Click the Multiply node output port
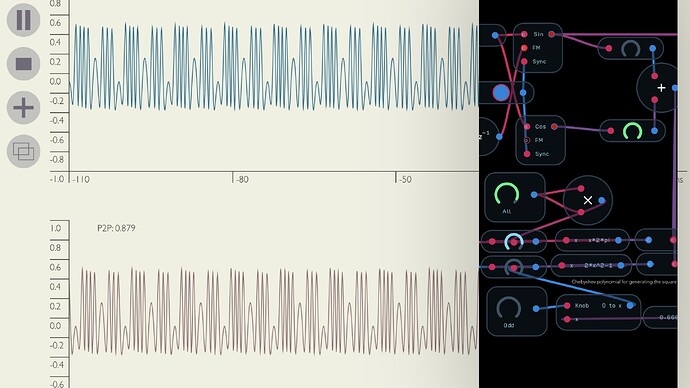 point(602,201)
